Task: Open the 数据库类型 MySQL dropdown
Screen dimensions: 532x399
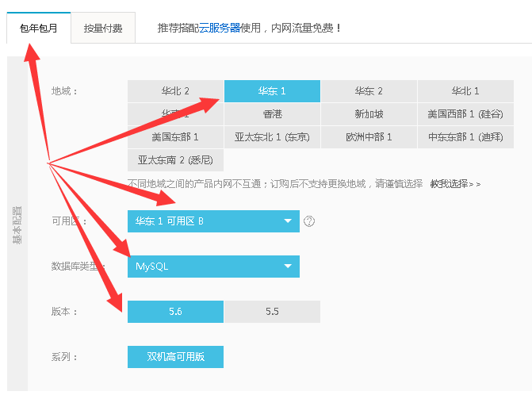Action: coord(213,267)
